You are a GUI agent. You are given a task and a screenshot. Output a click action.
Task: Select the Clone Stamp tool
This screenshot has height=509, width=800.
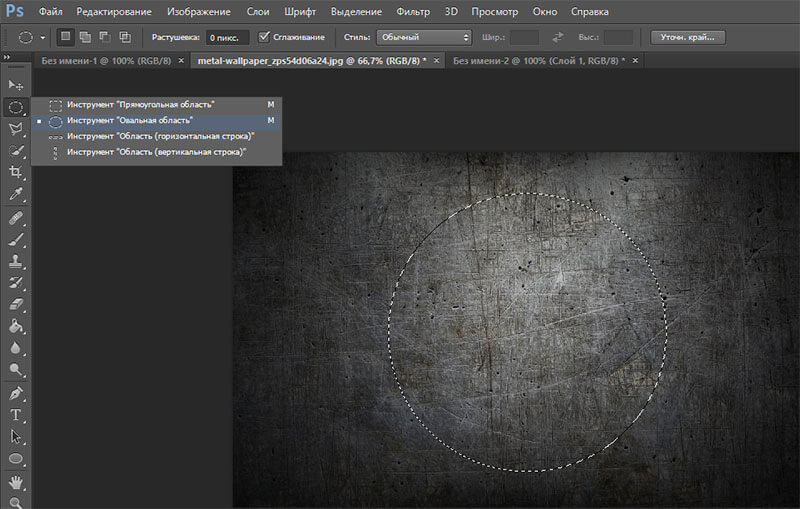[x=15, y=261]
